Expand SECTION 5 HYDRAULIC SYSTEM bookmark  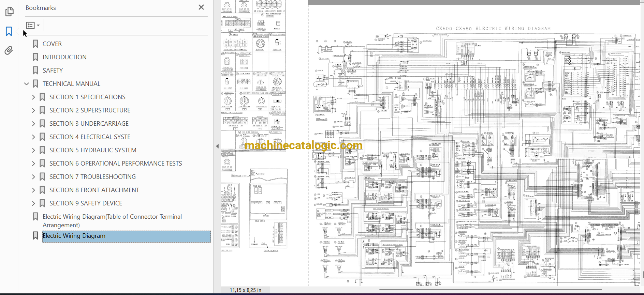33,150
